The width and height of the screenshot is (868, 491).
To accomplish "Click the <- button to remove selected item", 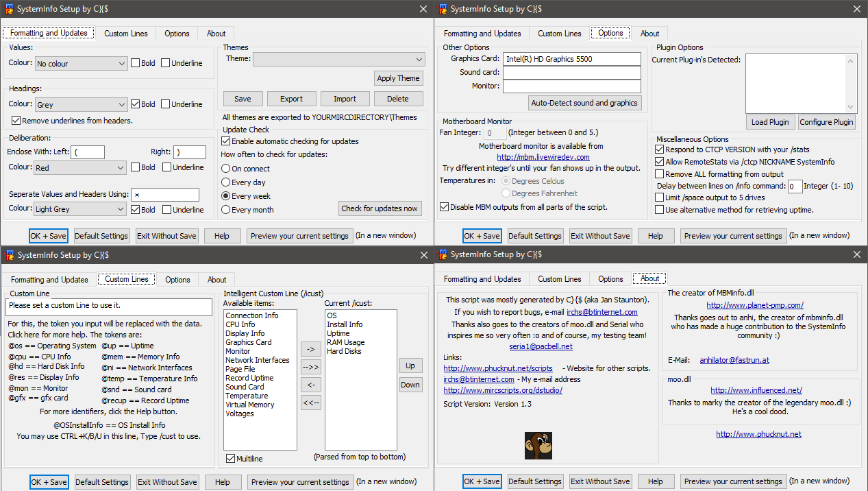I will pyautogui.click(x=311, y=384).
